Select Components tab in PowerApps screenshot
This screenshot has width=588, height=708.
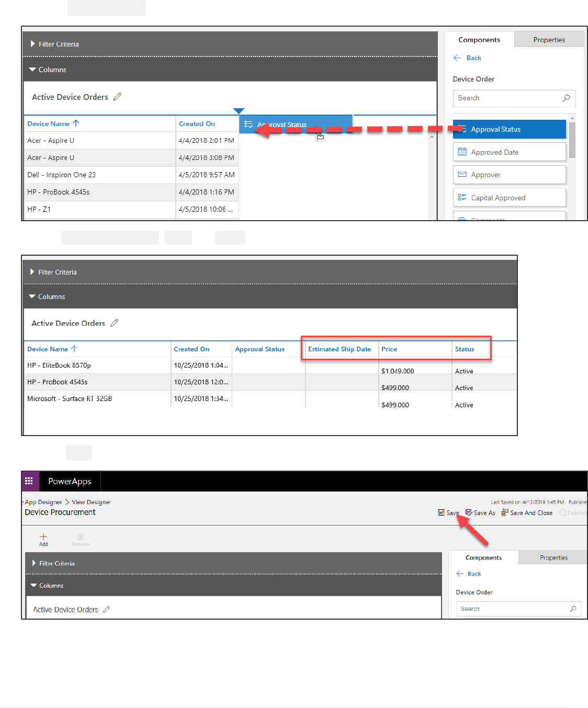tap(483, 557)
